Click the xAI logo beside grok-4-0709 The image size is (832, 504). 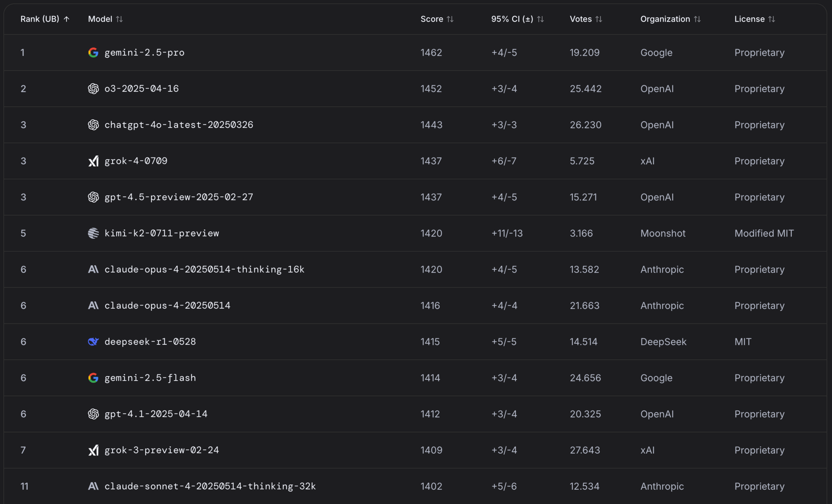[x=93, y=161]
